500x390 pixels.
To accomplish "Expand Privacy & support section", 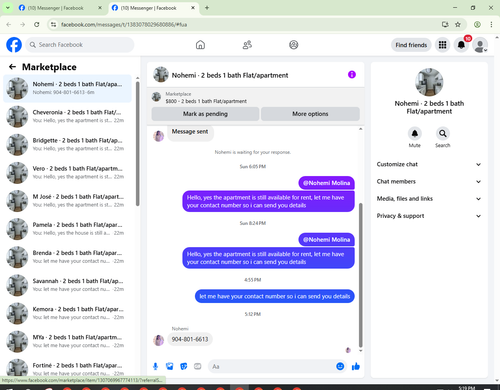I will coord(429,216).
